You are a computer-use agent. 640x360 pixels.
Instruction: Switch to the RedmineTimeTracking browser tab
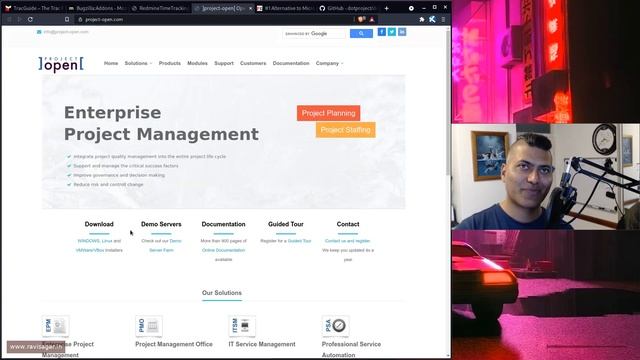(x=160, y=8)
